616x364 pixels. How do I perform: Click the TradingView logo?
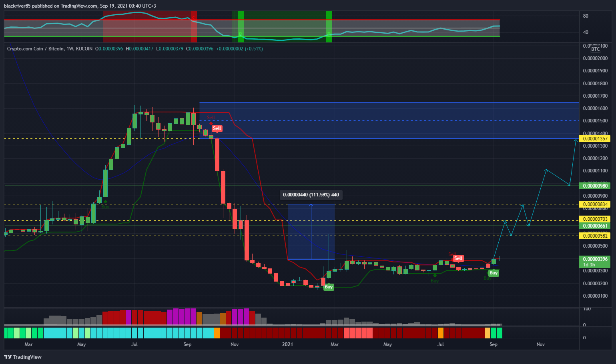pyautogui.click(x=23, y=357)
